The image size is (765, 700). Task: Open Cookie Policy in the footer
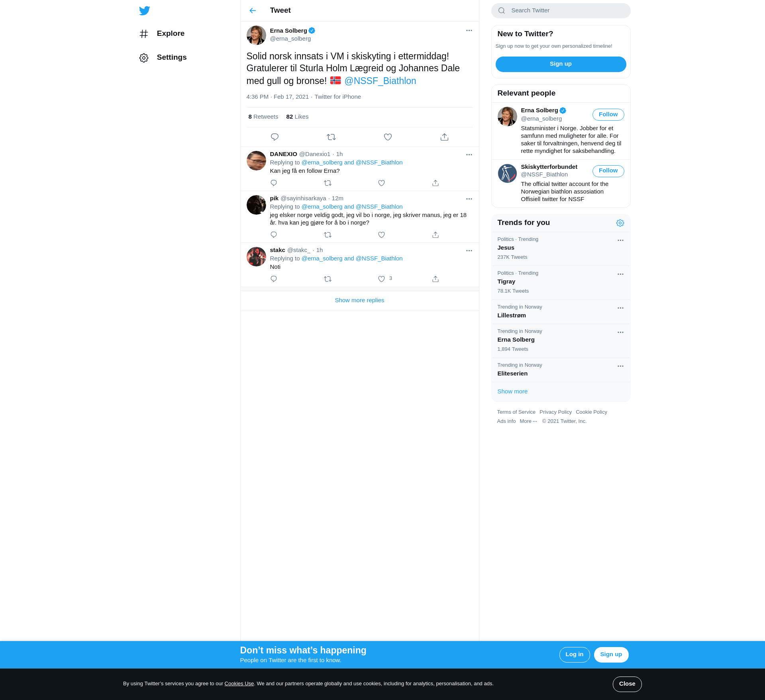tap(591, 412)
